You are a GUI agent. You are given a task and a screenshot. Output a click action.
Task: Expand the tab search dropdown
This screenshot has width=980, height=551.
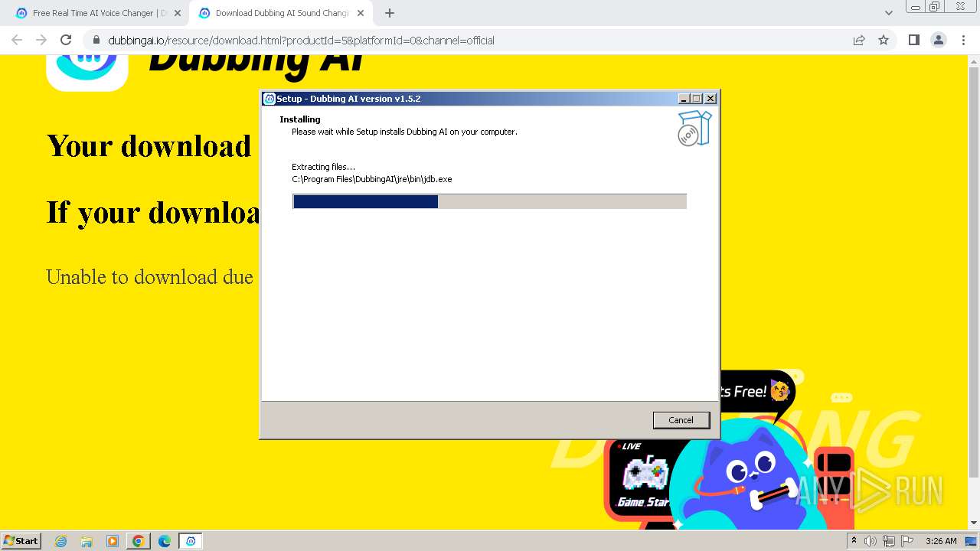pyautogui.click(x=888, y=13)
